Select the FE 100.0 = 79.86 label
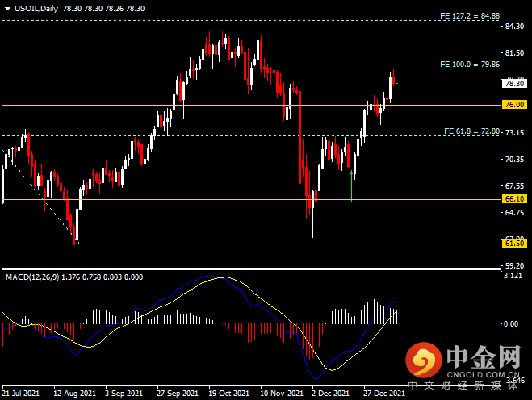The height and width of the screenshot is (400, 532). (470, 64)
